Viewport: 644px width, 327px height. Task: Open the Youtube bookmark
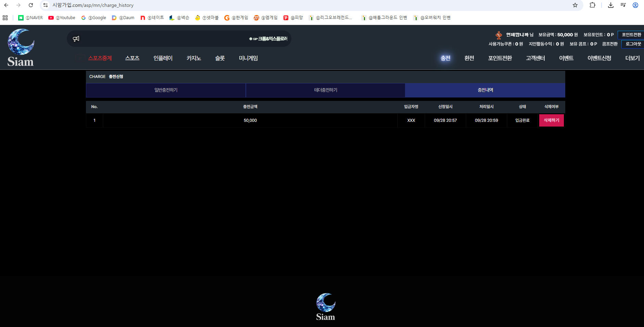pyautogui.click(x=62, y=18)
